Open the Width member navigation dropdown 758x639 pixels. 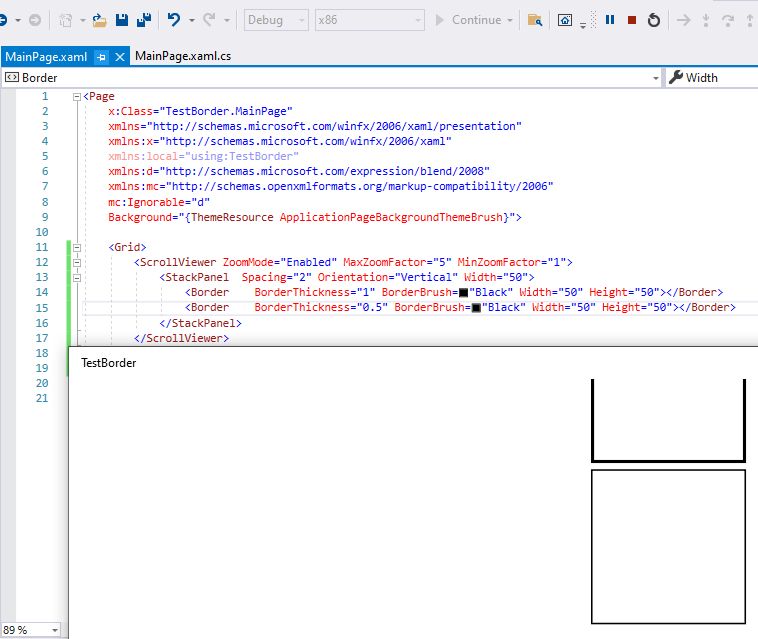[713, 77]
